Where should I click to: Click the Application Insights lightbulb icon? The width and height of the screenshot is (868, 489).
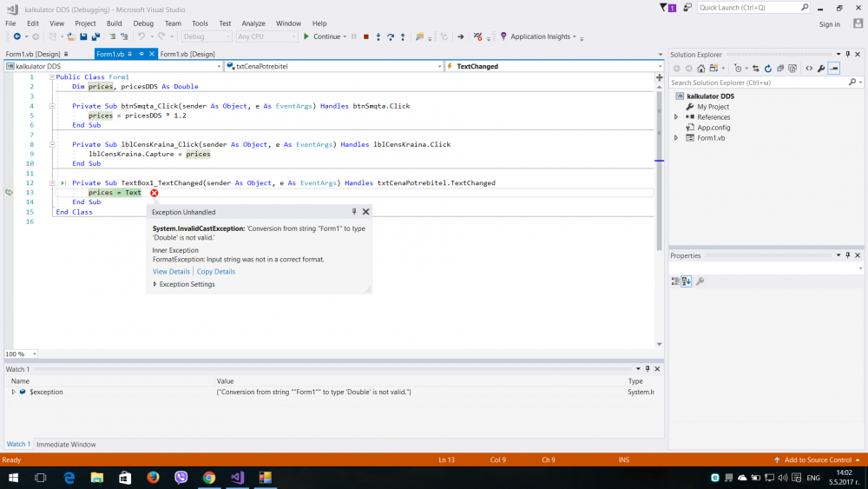503,36
